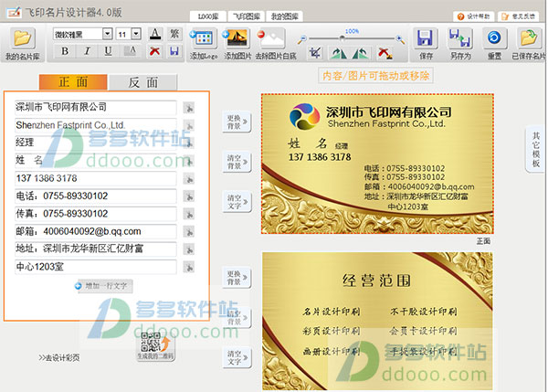Click the 繁 traditional Chinese conversion icon

pyautogui.click(x=174, y=35)
